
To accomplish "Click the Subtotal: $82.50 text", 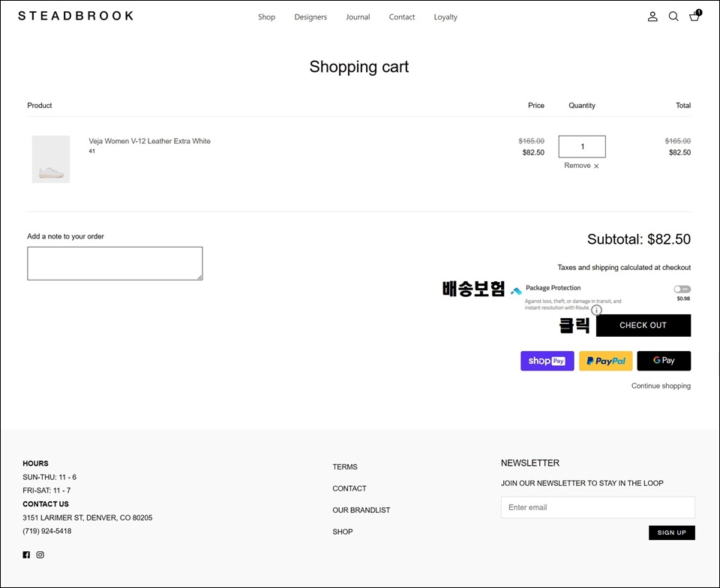I will [x=639, y=239].
